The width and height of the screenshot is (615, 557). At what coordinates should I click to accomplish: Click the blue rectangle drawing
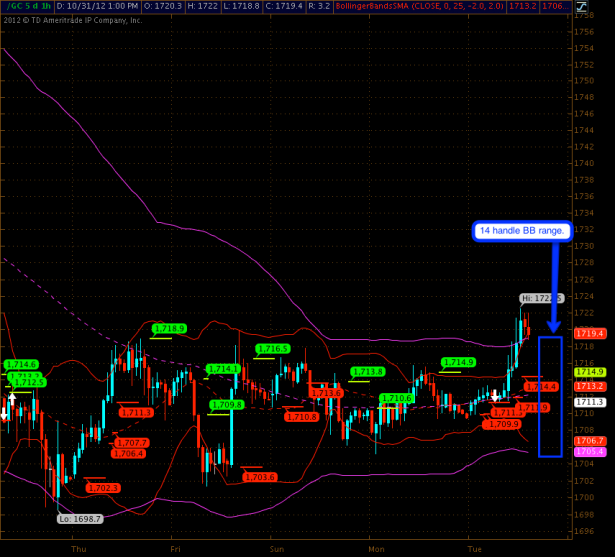point(550,396)
